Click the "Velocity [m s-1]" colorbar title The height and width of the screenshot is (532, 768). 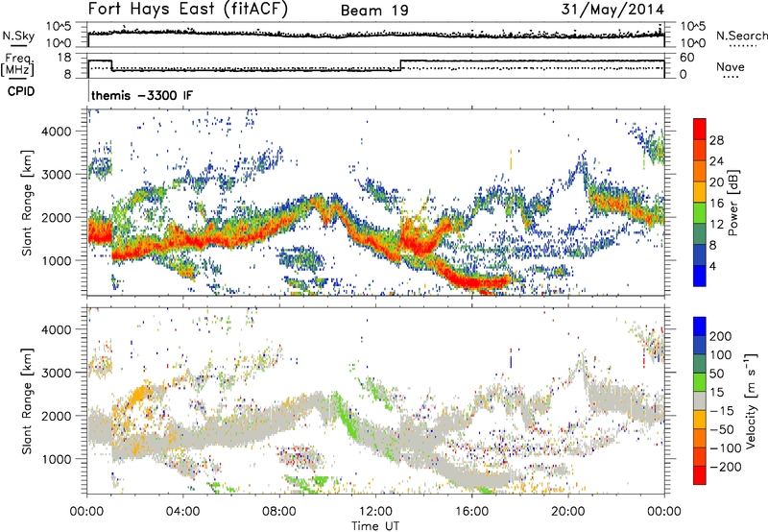click(752, 400)
